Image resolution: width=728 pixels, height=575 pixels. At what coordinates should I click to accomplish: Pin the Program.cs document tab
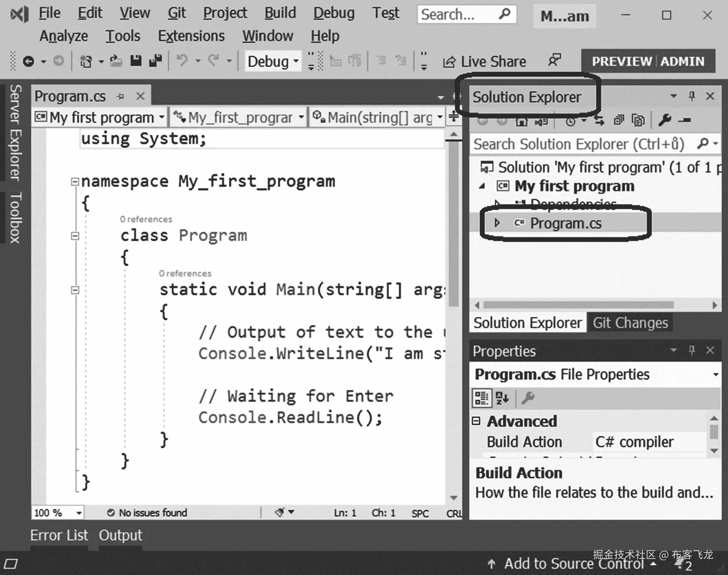tap(121, 96)
